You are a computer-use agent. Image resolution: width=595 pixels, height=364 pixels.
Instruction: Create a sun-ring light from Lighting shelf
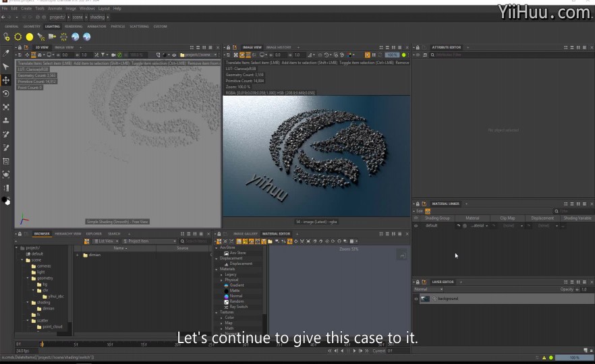18,37
